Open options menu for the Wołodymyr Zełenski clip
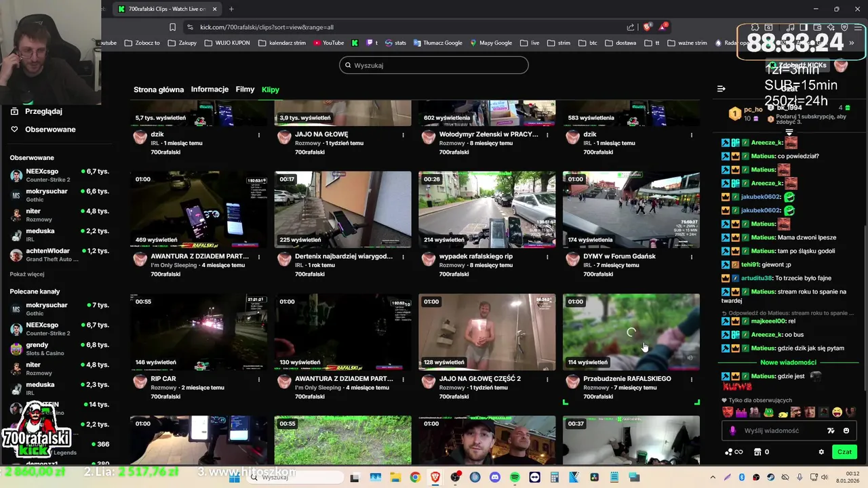This screenshot has height=488, width=868. tap(547, 135)
